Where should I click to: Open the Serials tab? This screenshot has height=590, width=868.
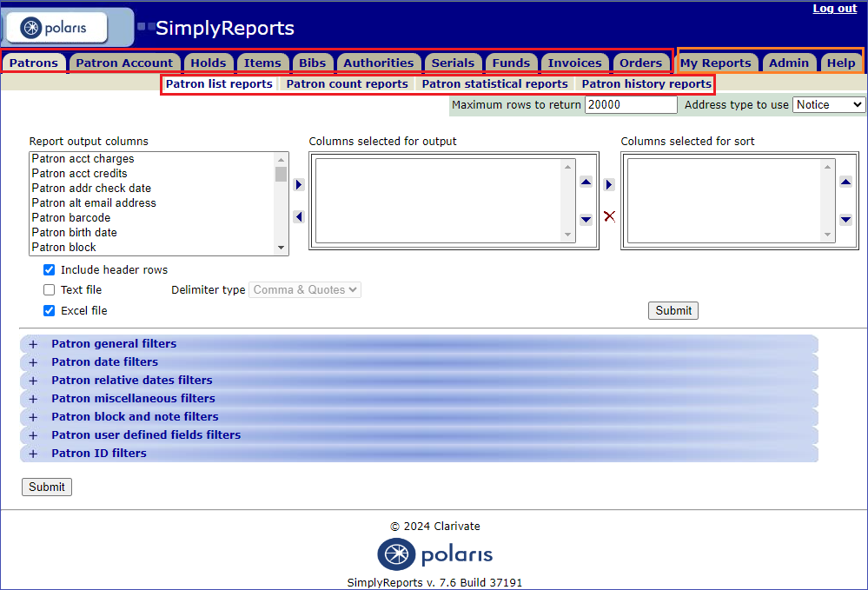pos(453,63)
